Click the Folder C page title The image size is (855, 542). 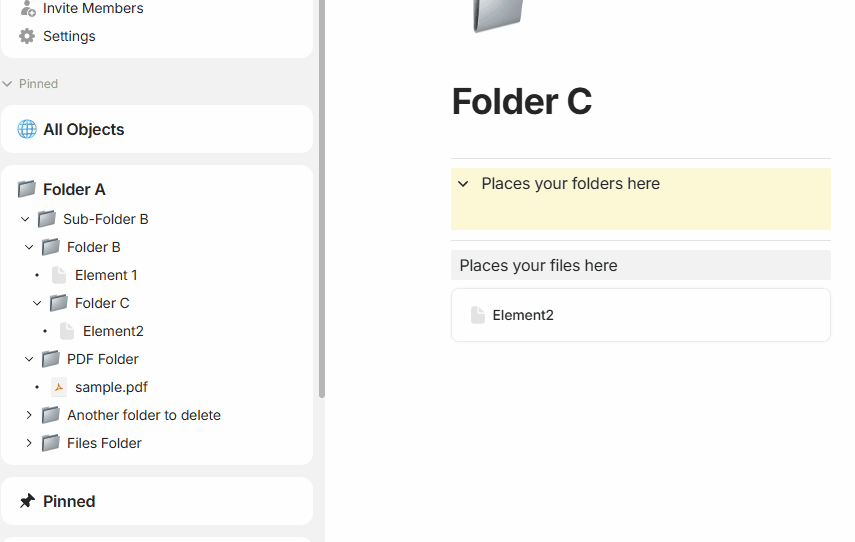pos(522,102)
